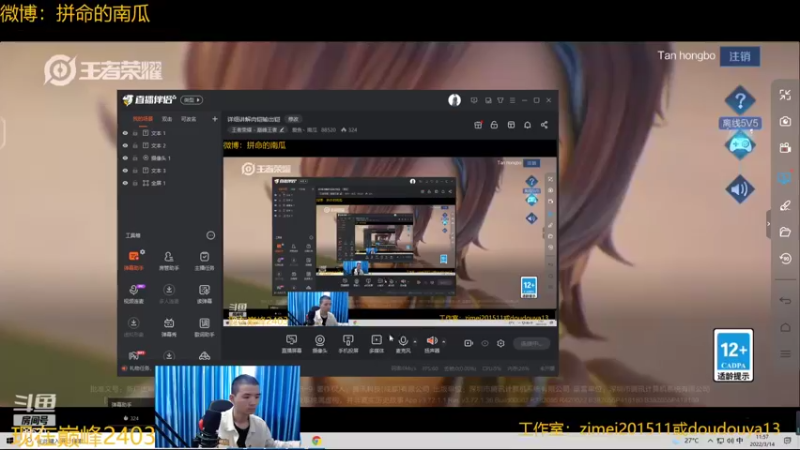Open the 弹幕秀 danmaku show tool

(169, 327)
